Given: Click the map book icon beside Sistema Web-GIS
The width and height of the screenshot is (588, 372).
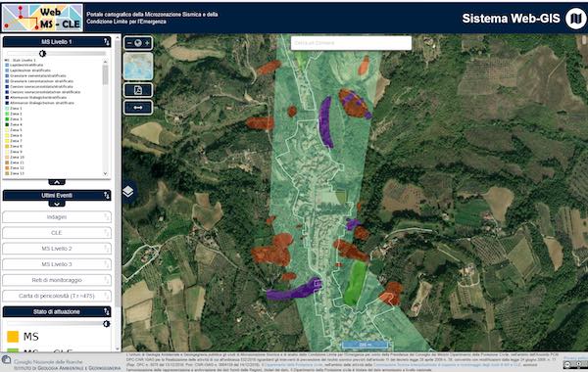Looking at the screenshot, I should click(575, 19).
